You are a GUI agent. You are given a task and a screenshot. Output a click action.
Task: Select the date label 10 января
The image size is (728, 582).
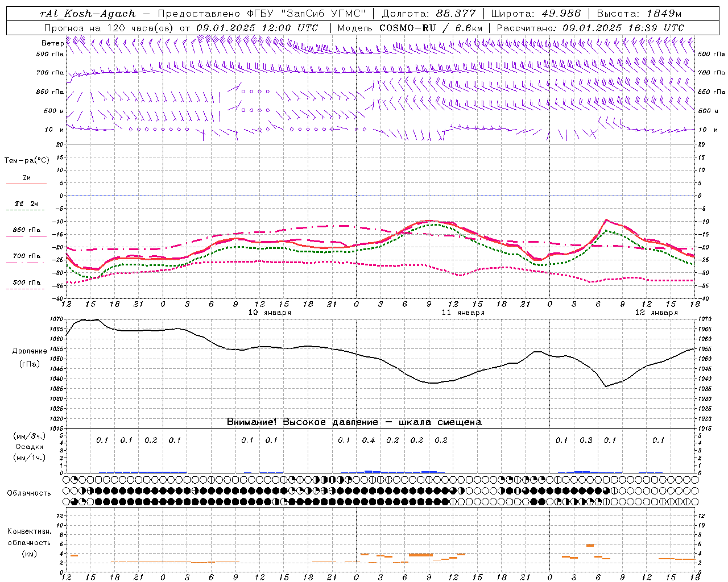click(x=270, y=313)
